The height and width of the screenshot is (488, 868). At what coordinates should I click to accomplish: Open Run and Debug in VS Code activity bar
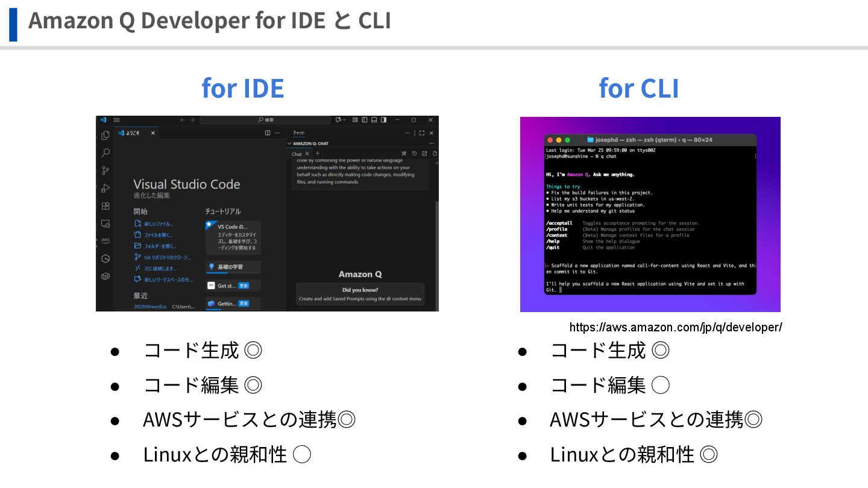(105, 188)
